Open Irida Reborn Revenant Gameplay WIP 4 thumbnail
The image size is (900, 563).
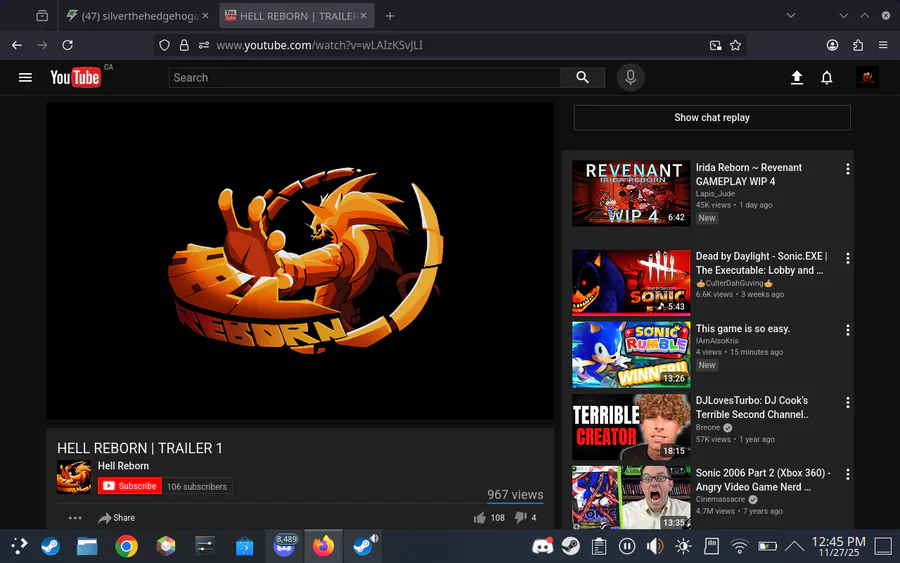[631, 193]
